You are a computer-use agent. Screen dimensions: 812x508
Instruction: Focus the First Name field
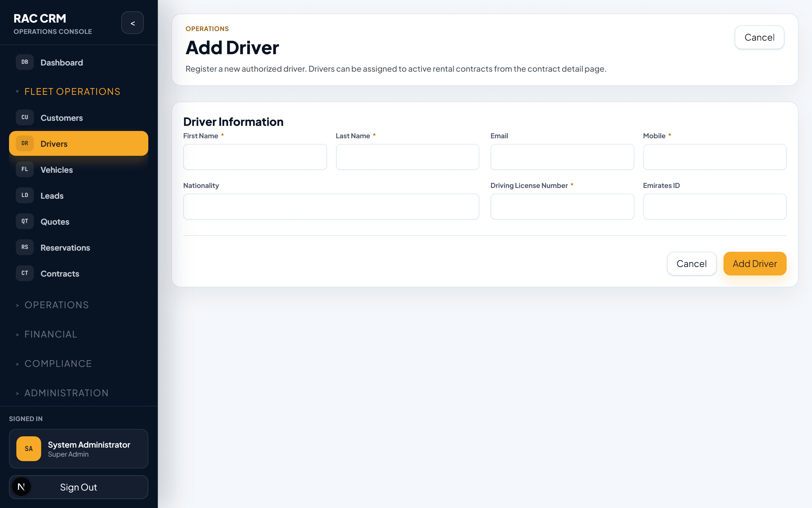(255, 157)
